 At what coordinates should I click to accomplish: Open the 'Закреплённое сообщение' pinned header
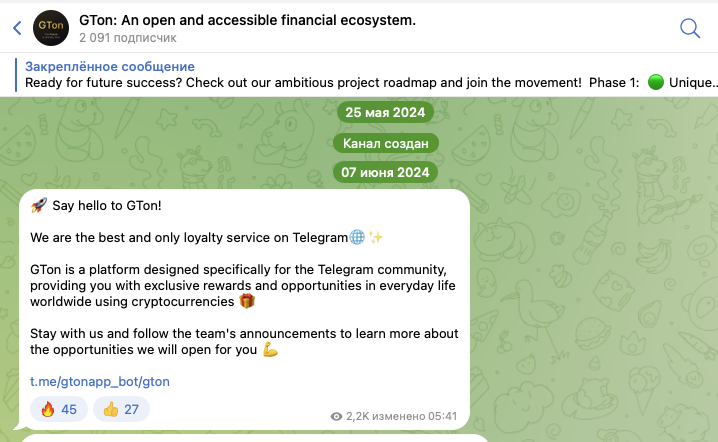pos(110,66)
